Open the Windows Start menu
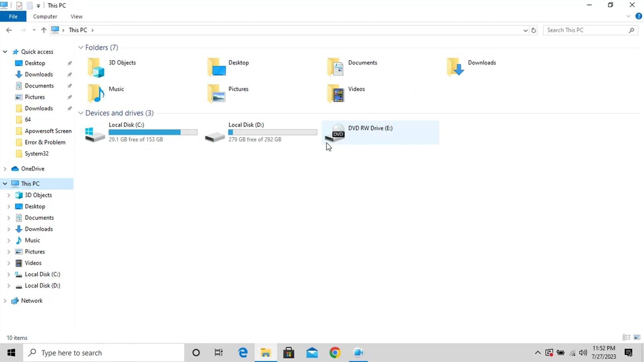The width and height of the screenshot is (644, 362). [x=11, y=353]
